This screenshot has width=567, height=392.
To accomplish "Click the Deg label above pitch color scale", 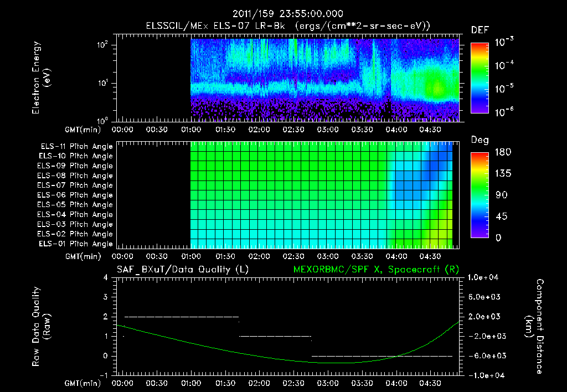I will click(480, 140).
